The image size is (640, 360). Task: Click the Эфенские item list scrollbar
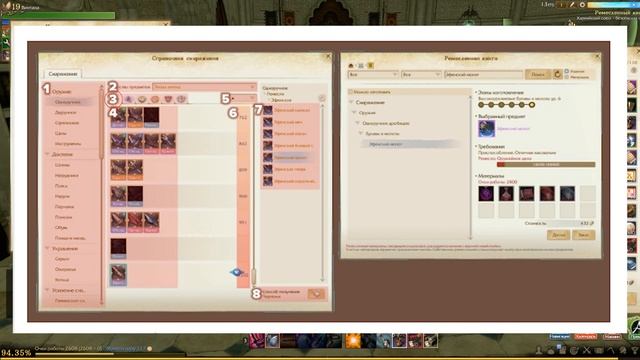coord(322,192)
